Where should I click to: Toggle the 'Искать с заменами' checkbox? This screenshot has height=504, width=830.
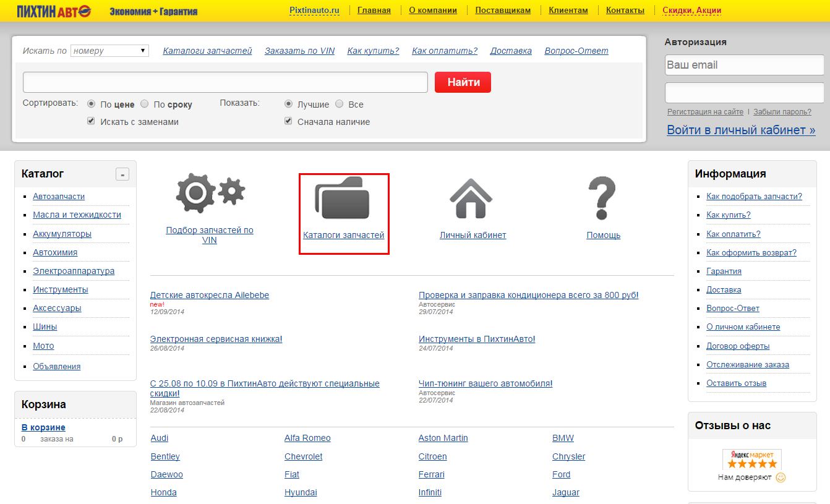click(x=92, y=121)
